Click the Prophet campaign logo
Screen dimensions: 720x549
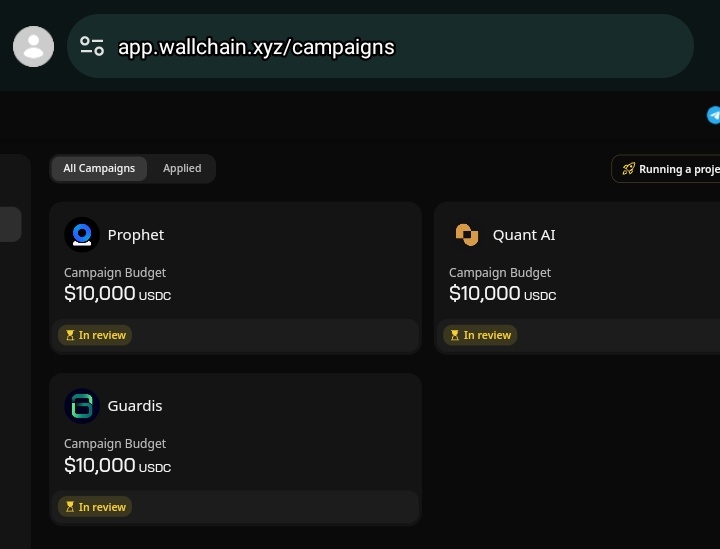pyautogui.click(x=82, y=235)
